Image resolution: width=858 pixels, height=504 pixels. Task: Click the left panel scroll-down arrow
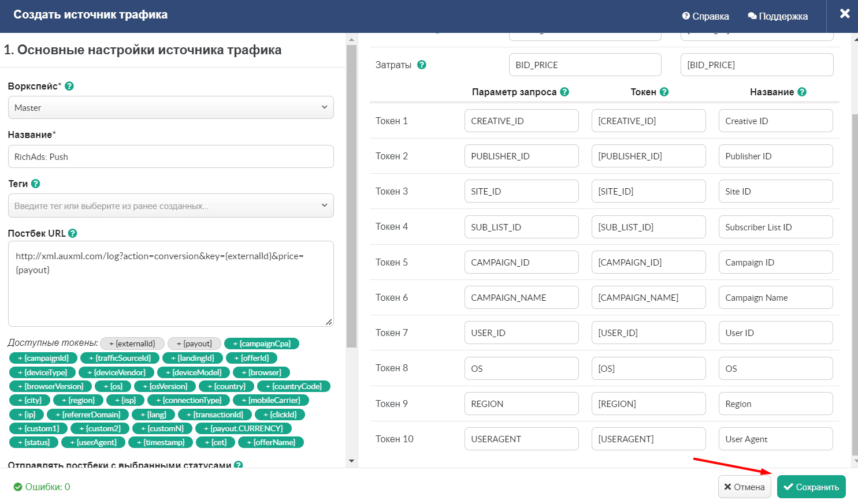(351, 461)
